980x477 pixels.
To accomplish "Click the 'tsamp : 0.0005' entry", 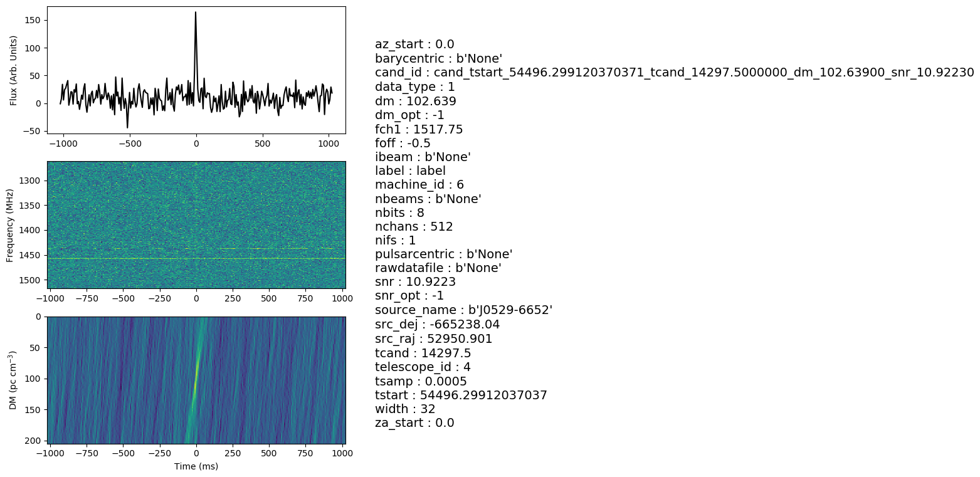I will [x=421, y=381].
